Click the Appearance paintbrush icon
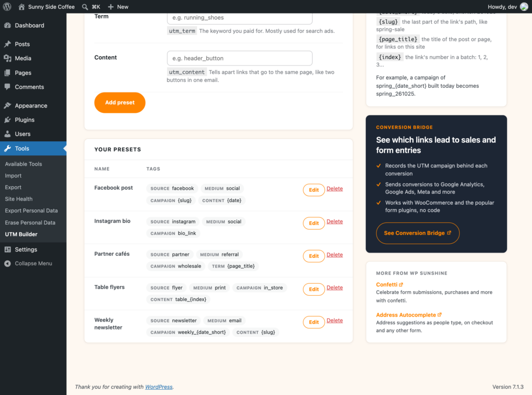532x395 pixels. point(7,106)
